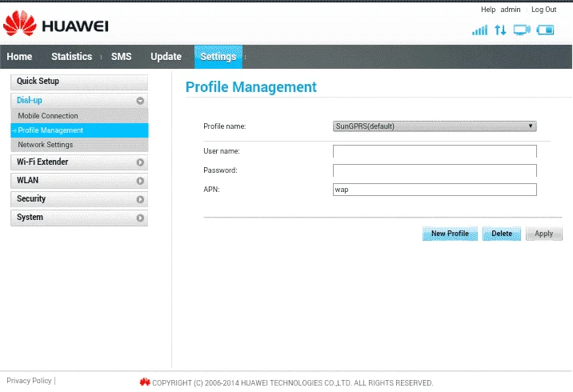Expand the WLAN section arrow

tap(140, 181)
